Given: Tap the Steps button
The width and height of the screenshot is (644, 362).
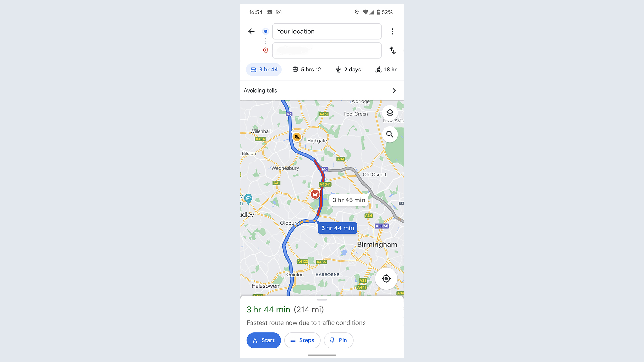Looking at the screenshot, I should [303, 340].
